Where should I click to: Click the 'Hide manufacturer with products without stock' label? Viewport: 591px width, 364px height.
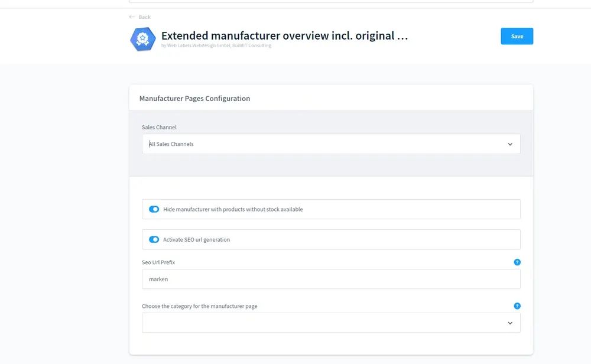(x=233, y=209)
